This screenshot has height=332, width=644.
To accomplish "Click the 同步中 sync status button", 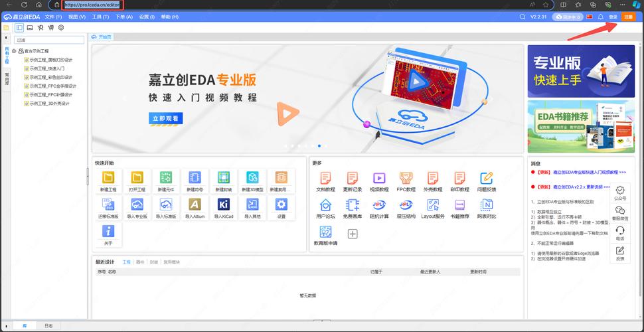I will click(568, 17).
